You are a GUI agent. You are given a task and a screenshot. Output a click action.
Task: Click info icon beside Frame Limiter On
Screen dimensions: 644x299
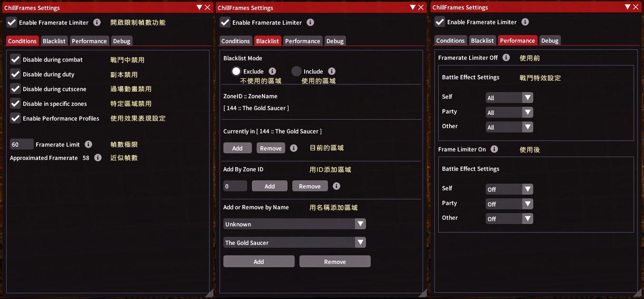[494, 149]
